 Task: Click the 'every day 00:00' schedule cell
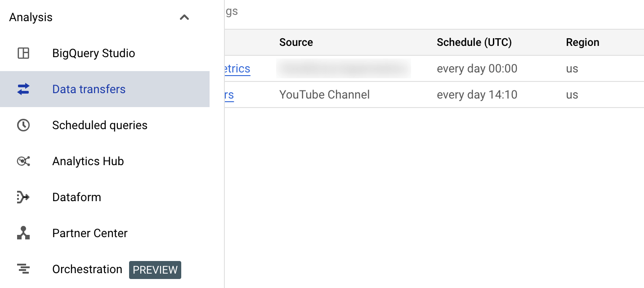pyautogui.click(x=477, y=68)
